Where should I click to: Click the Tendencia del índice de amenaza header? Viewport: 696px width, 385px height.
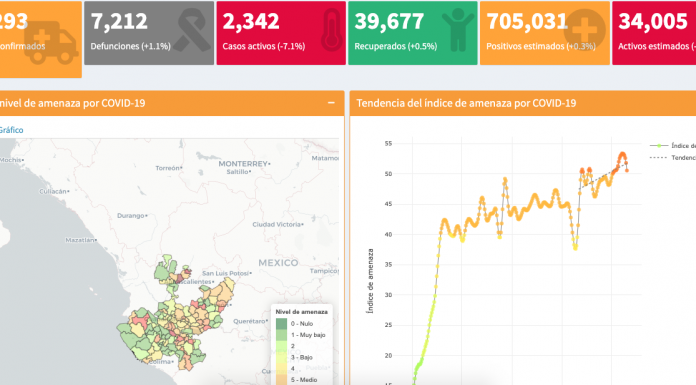tap(466, 103)
